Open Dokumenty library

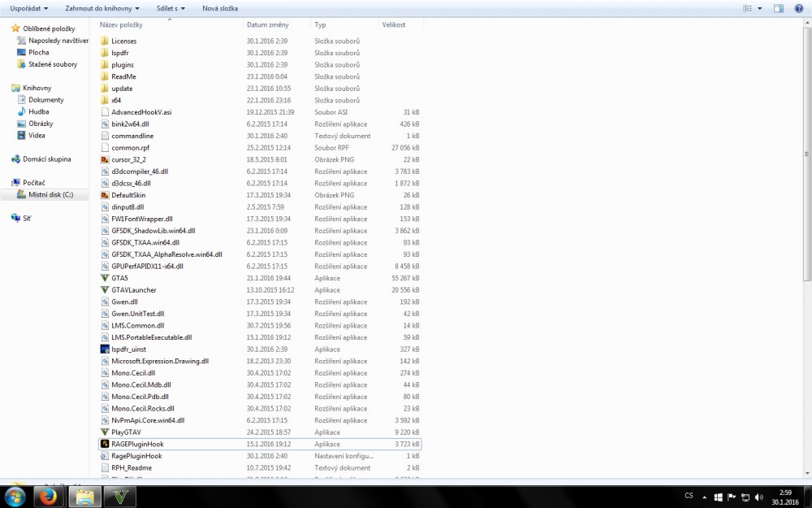pos(46,100)
